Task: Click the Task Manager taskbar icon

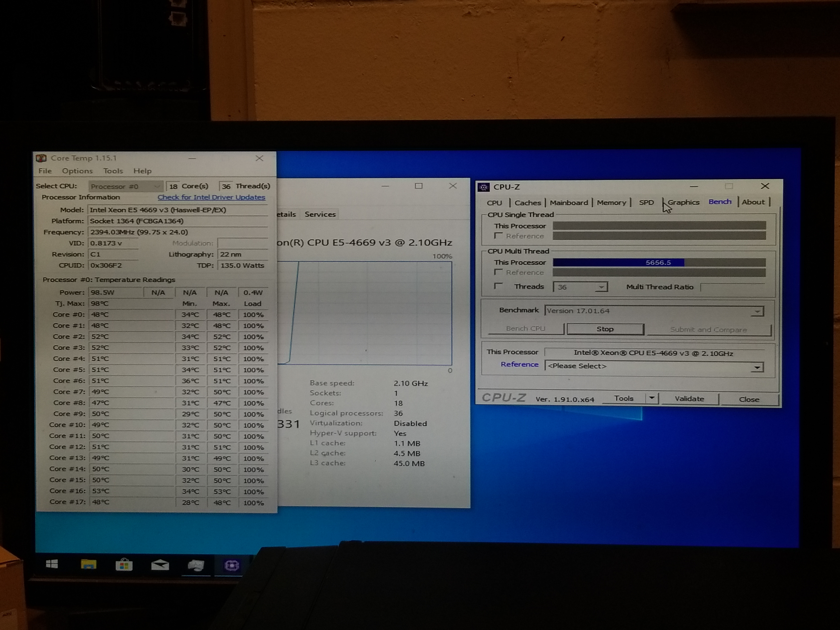Action: click(196, 565)
